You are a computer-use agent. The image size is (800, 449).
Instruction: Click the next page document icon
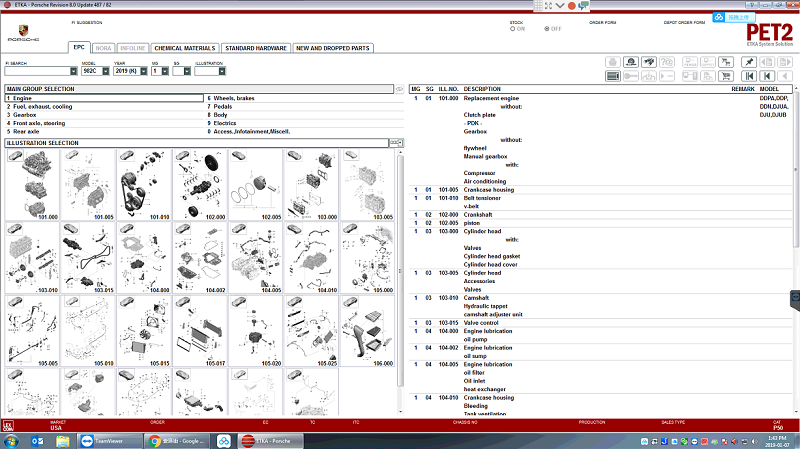[785, 62]
